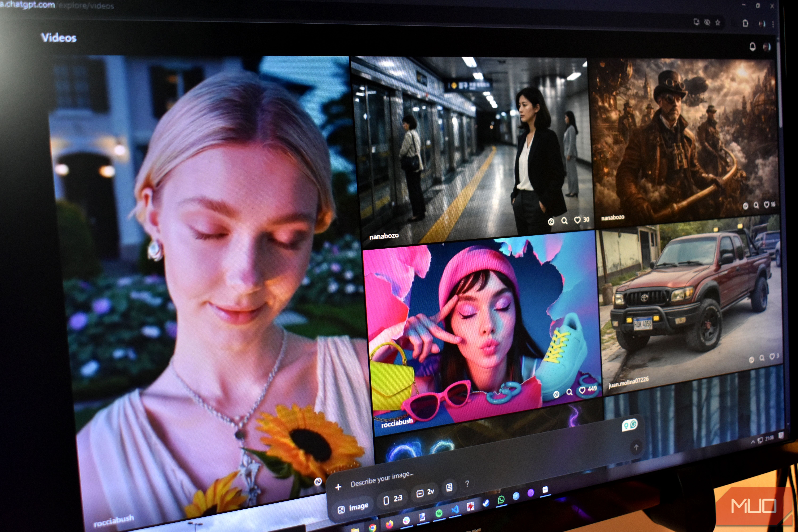Screen dimensions: 798x532
Task: Click the up-arrow submit button
Action: click(x=636, y=448)
